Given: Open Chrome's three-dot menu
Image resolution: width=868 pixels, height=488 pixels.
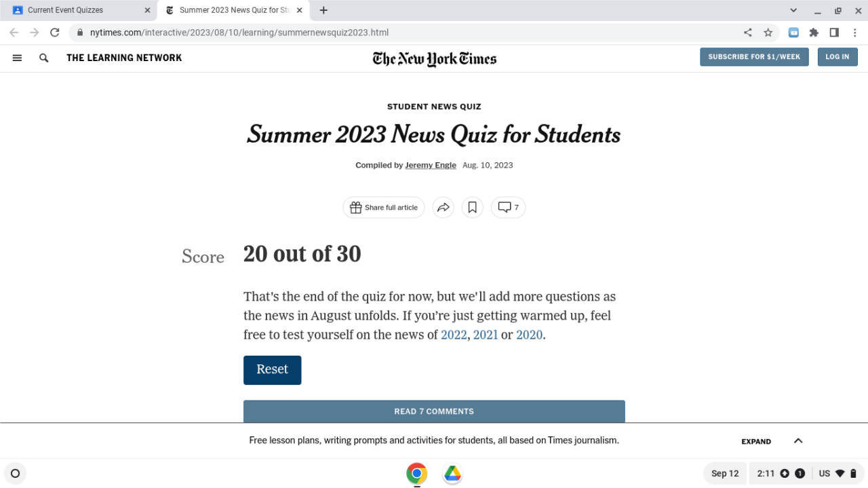Looking at the screenshot, I should [x=856, y=33].
